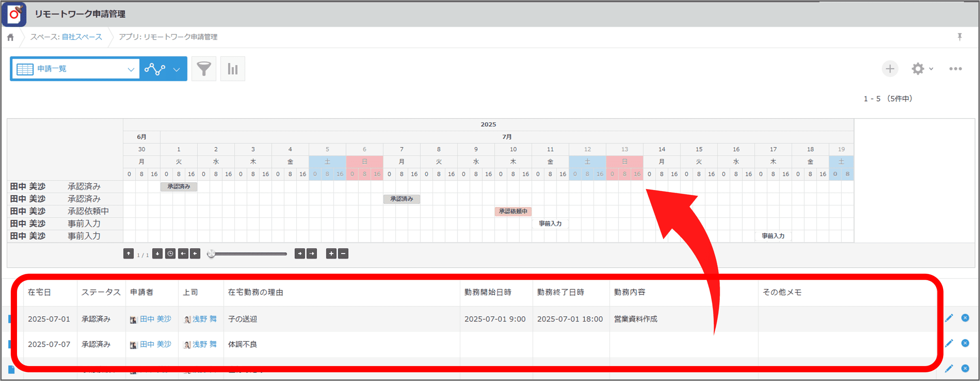Viewport: 980px width, 381px height.
Task: Expand the chevron beside the line graph icon
Action: point(177,69)
